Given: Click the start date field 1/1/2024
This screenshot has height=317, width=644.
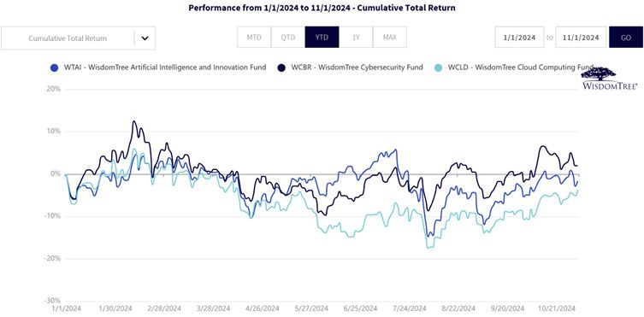Looking at the screenshot, I should (519, 38).
